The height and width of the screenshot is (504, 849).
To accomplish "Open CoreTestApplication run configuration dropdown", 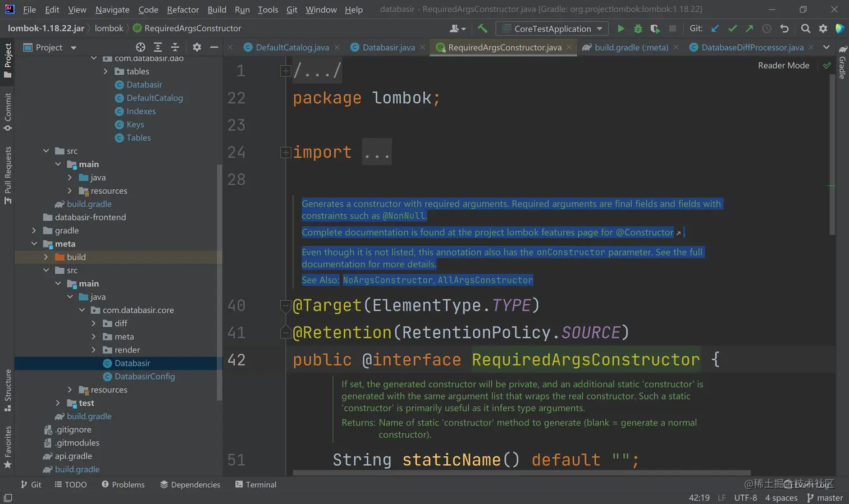I will coord(553,29).
